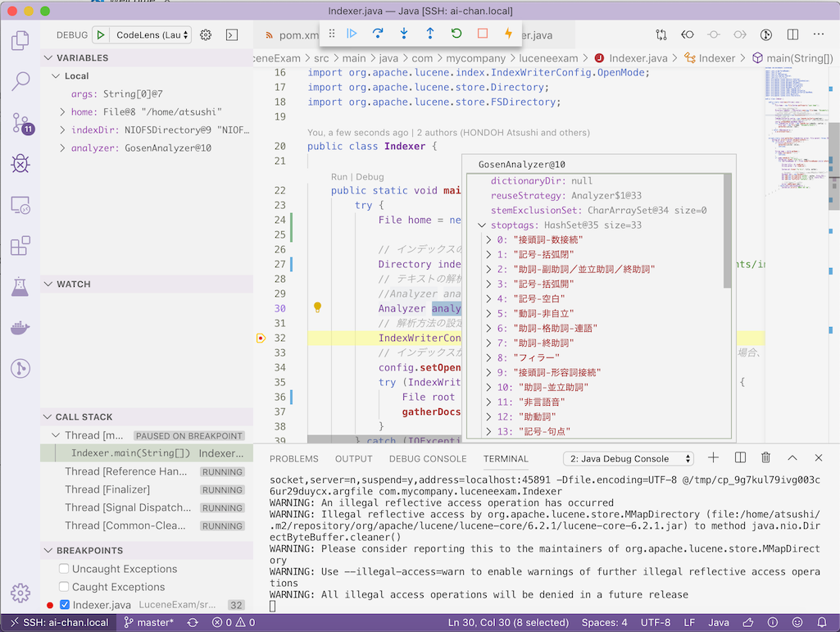Open the Source Control view
Screen dimensions: 840x632
(20, 123)
